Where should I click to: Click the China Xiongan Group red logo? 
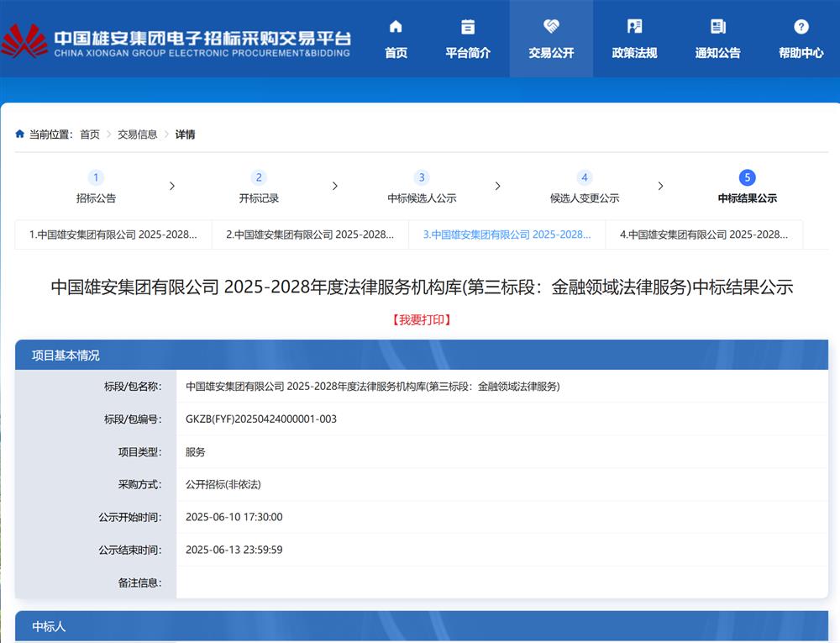click(24, 41)
